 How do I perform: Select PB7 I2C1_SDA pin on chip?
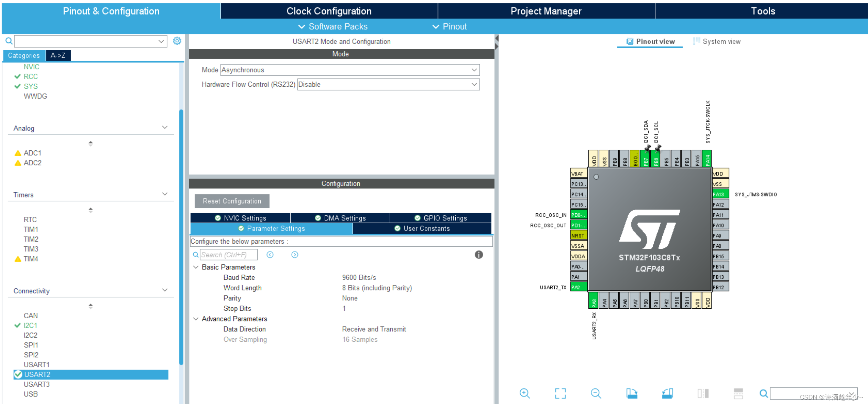pyautogui.click(x=645, y=159)
